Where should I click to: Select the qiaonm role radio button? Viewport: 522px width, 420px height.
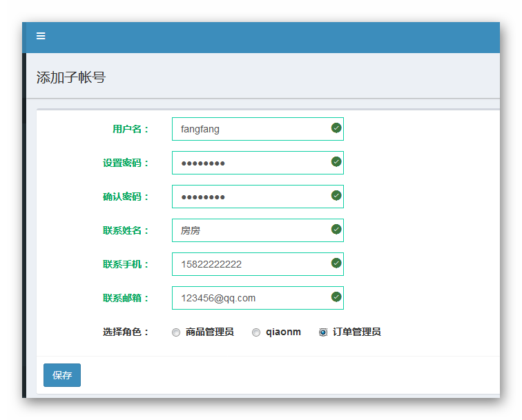(256, 332)
